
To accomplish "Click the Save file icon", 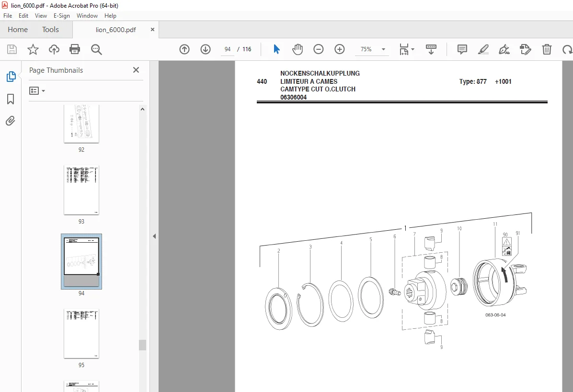I will tap(12, 49).
